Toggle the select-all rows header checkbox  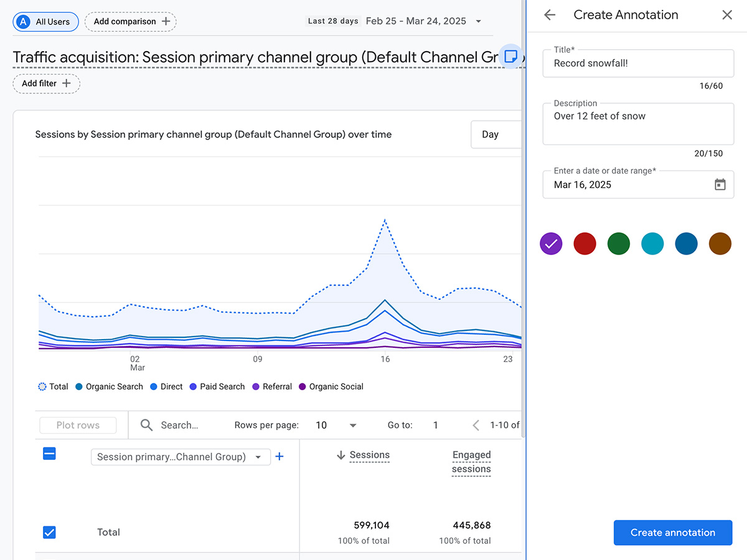[49, 454]
